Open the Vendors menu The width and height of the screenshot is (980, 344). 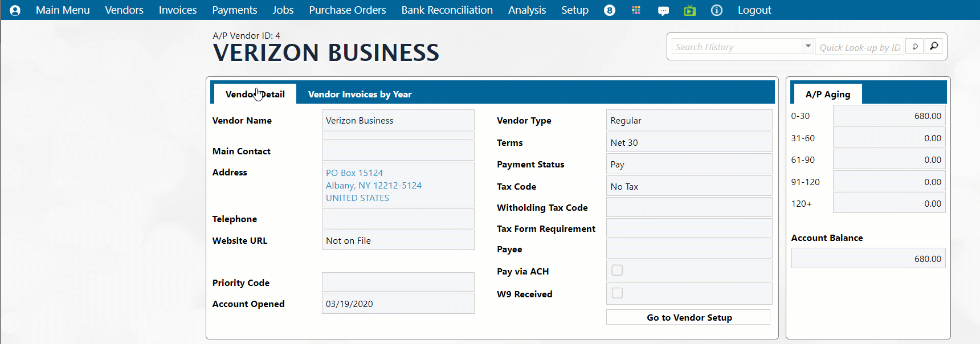(x=124, y=10)
